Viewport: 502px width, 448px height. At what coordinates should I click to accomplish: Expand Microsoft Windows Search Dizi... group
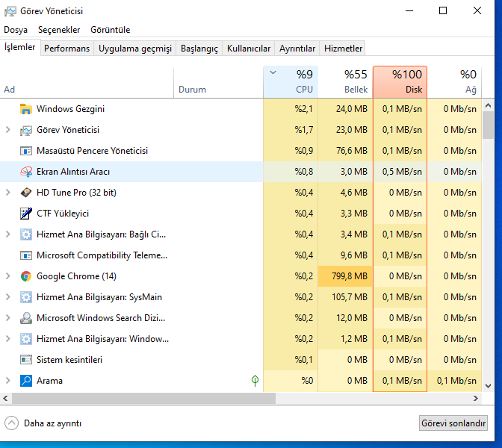8,318
